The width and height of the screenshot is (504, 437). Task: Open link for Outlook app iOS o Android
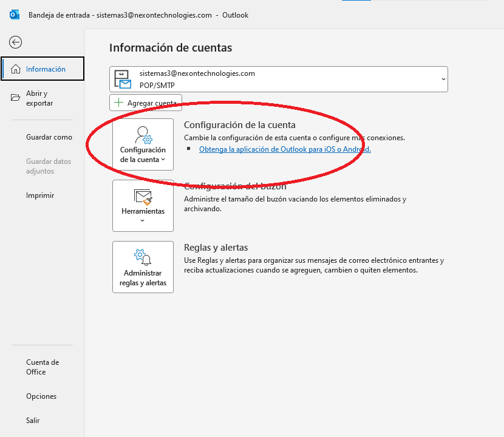click(285, 149)
